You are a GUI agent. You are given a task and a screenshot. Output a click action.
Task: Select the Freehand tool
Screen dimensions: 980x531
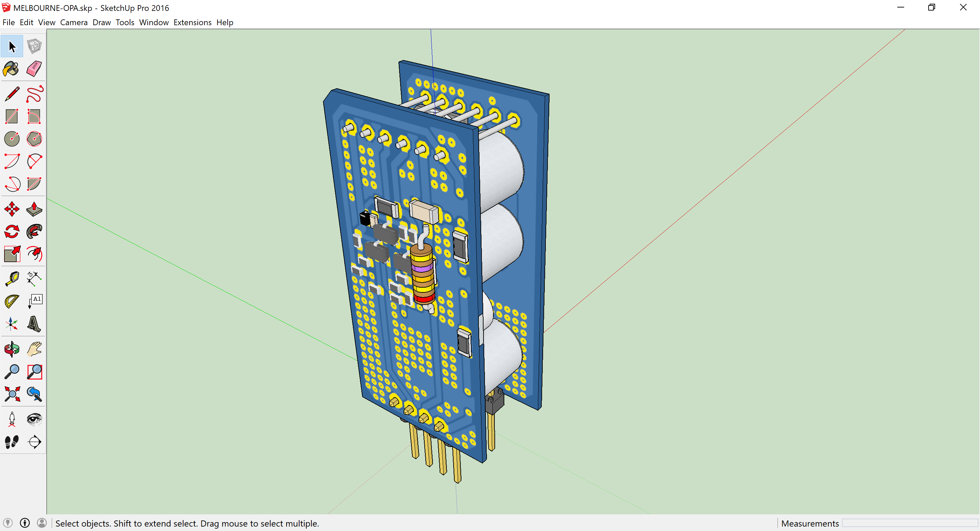(x=34, y=94)
